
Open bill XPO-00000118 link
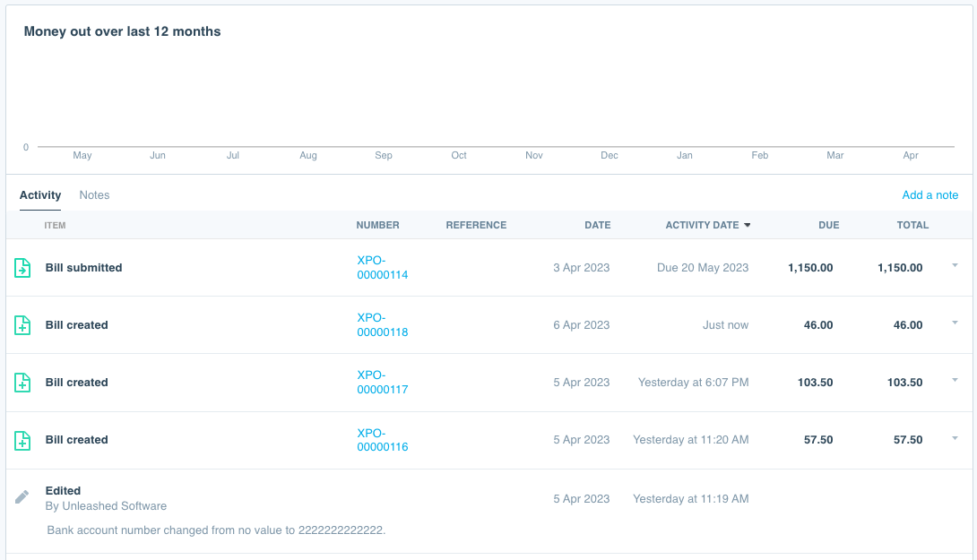(383, 325)
